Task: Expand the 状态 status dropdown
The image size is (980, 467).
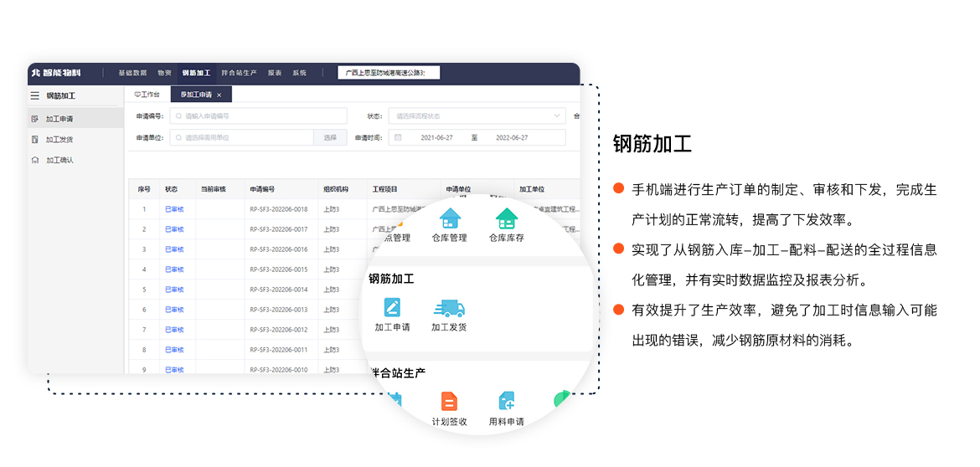Action: pyautogui.click(x=477, y=116)
